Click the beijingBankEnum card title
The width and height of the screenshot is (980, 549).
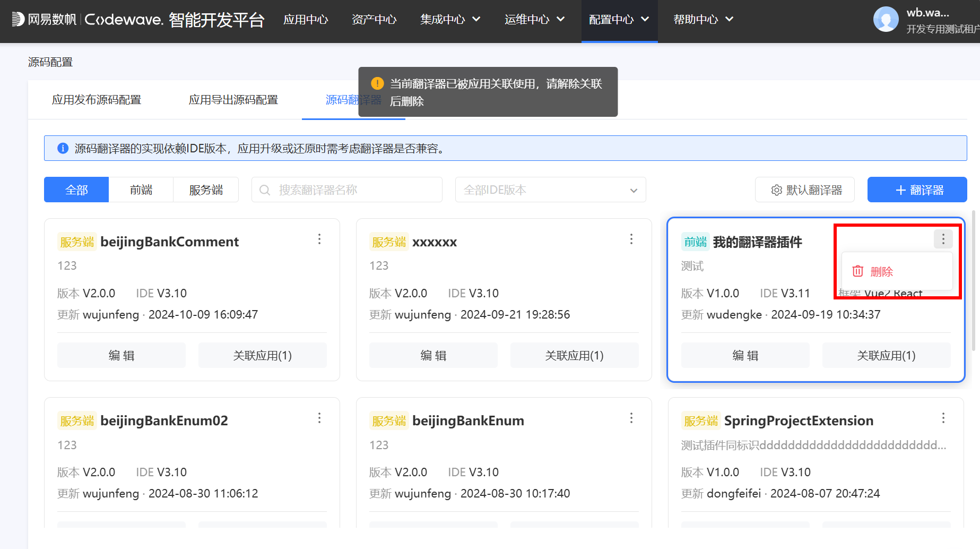468,421
